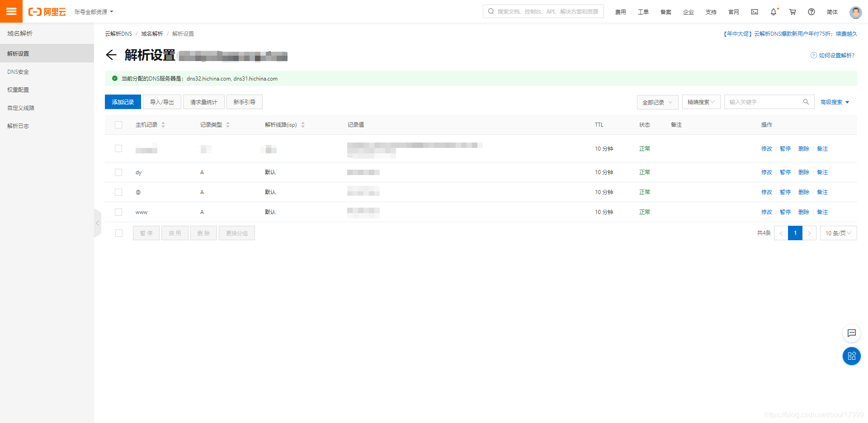
Task: Expand the 账号全部资源 dropdown
Action: [94, 12]
